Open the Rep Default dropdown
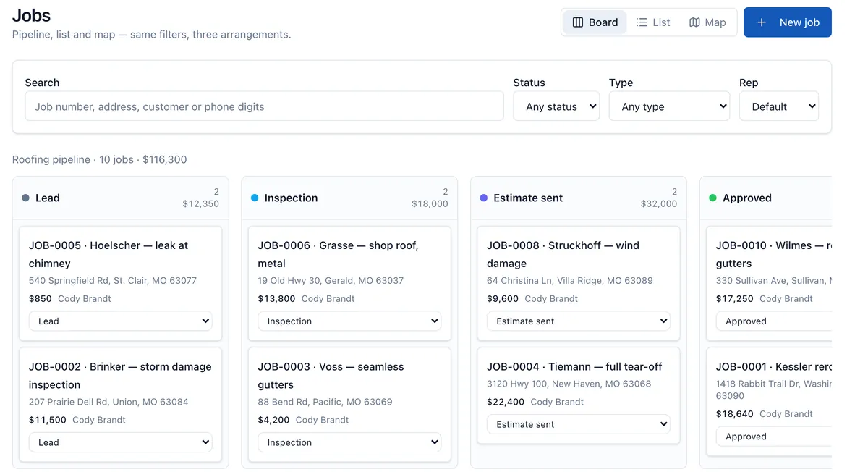This screenshot has width=868, height=472. (x=779, y=106)
